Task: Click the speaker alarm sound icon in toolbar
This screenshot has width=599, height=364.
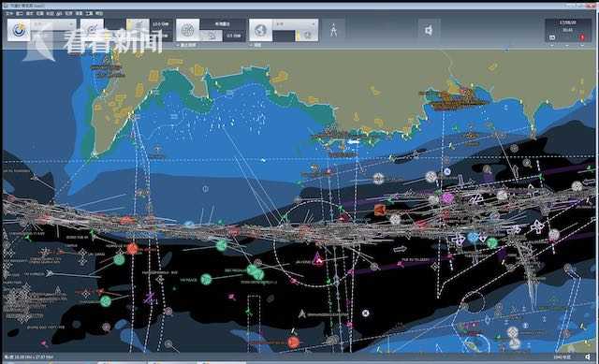Action: tap(429, 30)
